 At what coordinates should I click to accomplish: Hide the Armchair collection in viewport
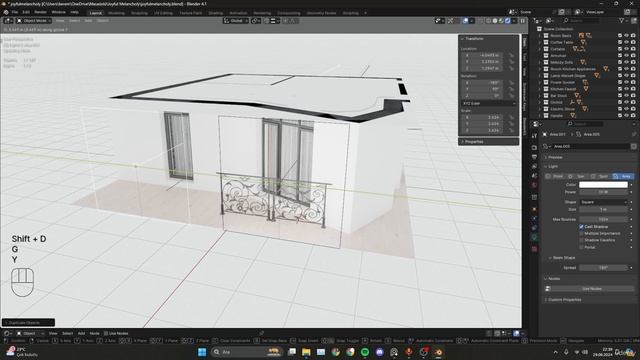coord(627,56)
